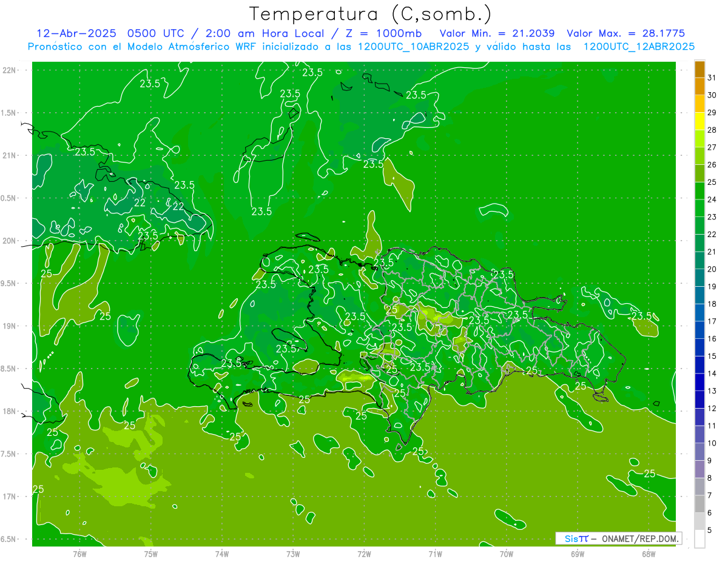Click the 72W longitude axis label
Image resolution: width=728 pixels, height=562 pixels.
pos(364,554)
